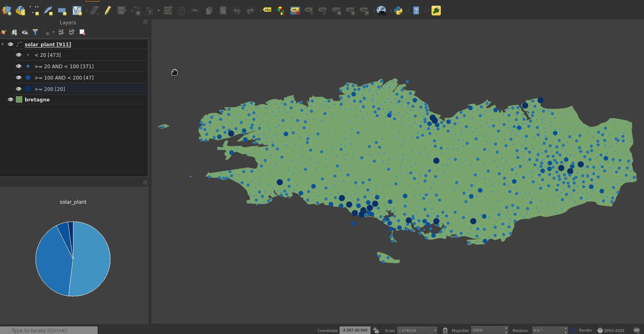Undock the solar_plant chart panel
Screen dimensions: 644x334
point(145,183)
